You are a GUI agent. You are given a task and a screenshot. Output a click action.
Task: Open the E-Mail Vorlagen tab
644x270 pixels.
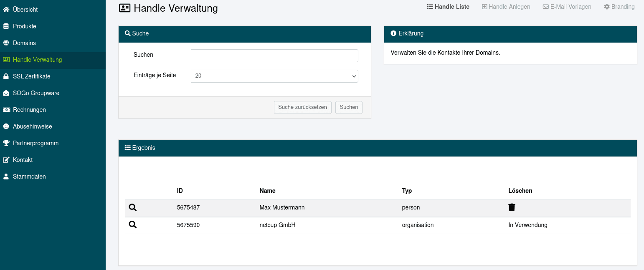click(x=567, y=6)
